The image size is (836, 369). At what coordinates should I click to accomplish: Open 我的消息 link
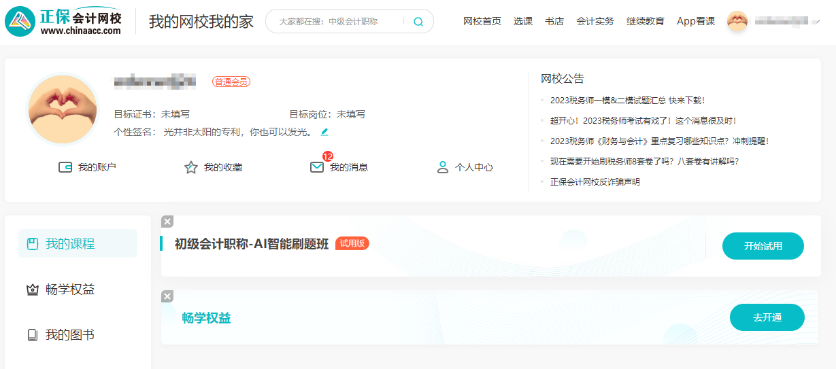(x=349, y=167)
